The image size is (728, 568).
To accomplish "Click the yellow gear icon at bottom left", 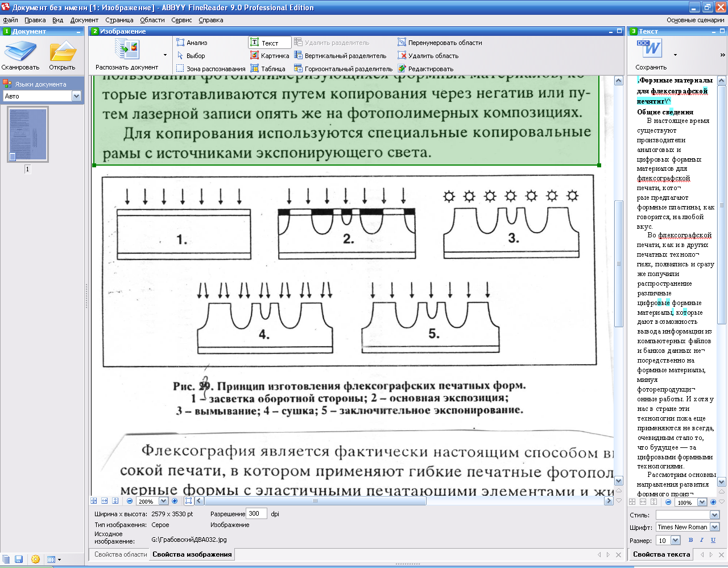I will [x=35, y=559].
